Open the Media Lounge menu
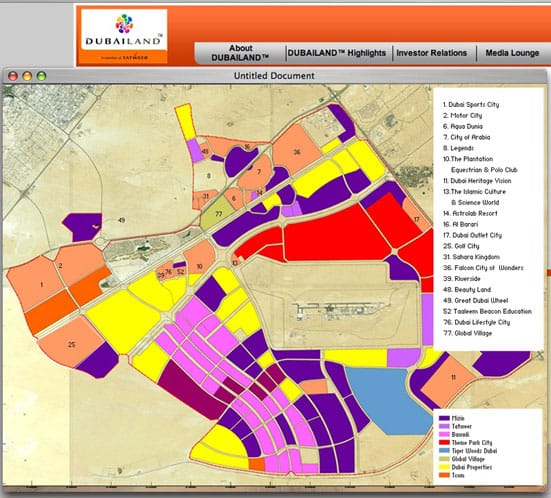Image resolution: width=551 pixels, height=498 pixels. [512, 53]
